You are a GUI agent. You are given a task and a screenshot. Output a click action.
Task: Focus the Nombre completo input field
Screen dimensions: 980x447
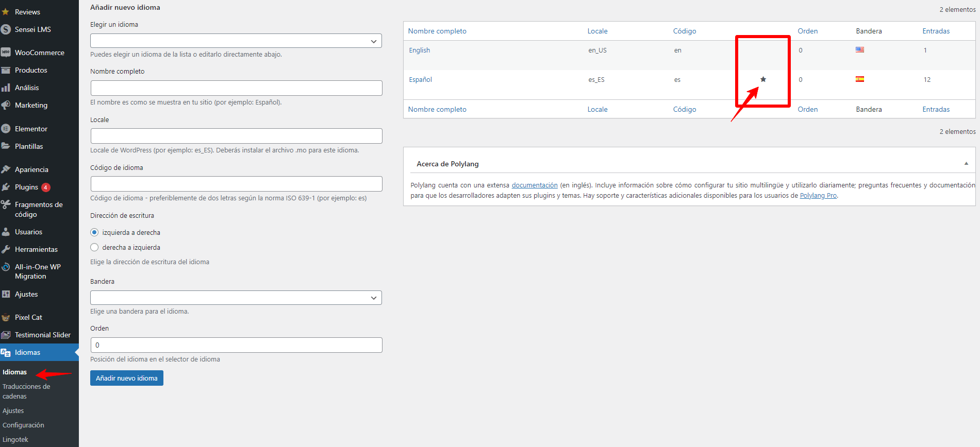(x=236, y=88)
